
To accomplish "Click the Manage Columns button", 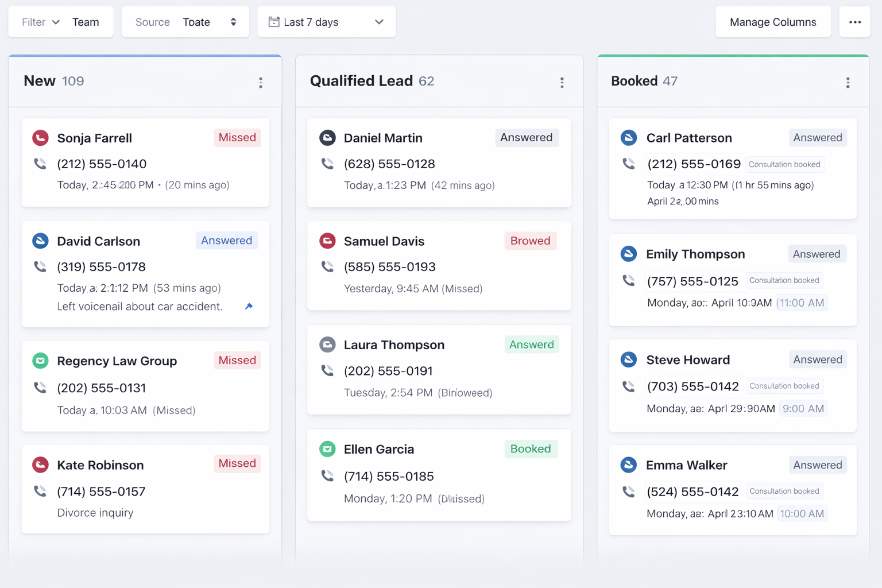I will pyautogui.click(x=773, y=21).
